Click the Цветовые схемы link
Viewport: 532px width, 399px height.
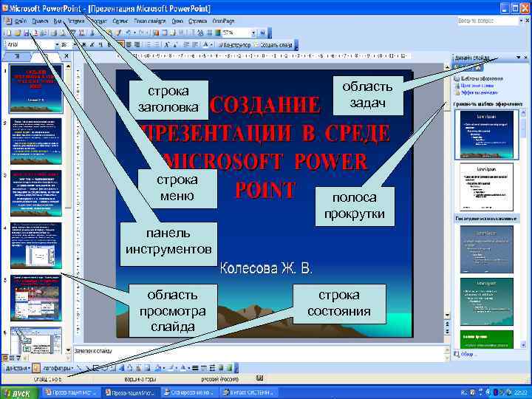[477, 86]
